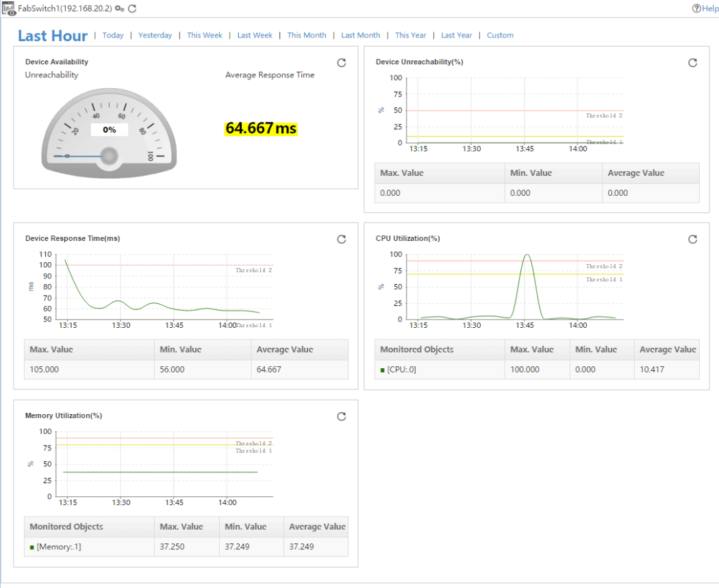Switch to the Today time range
Screen dimensions: 719x588
[x=113, y=36]
